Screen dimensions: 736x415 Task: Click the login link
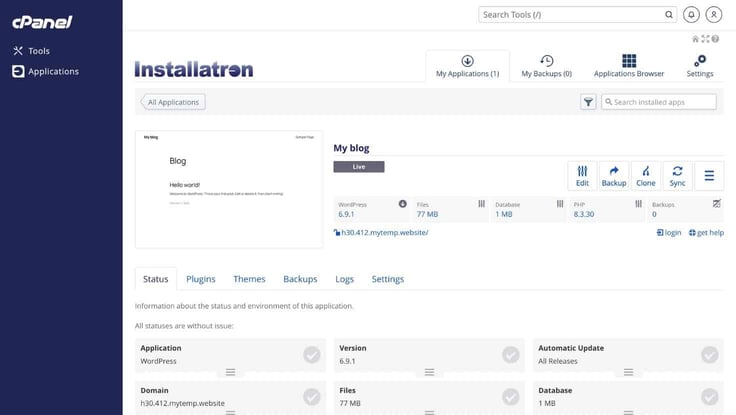tap(669, 232)
